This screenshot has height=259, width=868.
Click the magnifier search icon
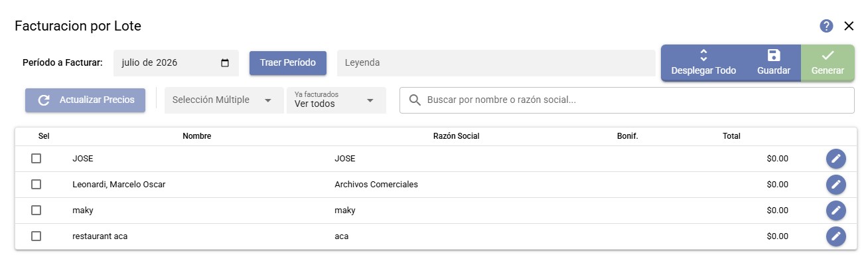(x=415, y=100)
